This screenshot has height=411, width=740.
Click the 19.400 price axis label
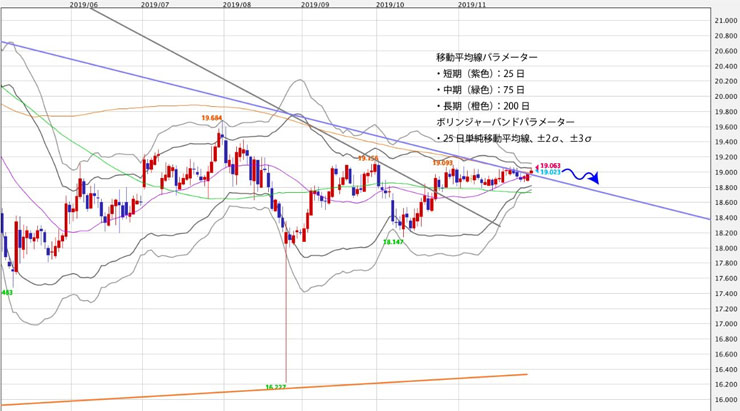coord(726,142)
